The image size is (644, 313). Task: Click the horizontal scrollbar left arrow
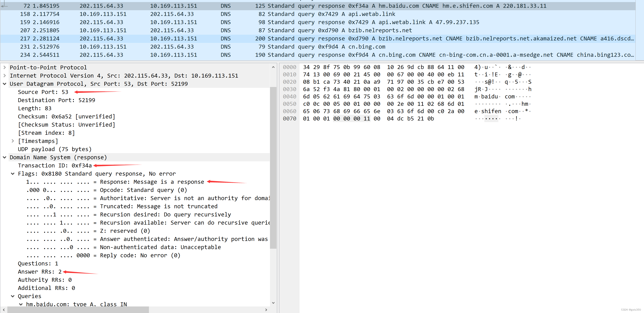pyautogui.click(x=3, y=310)
